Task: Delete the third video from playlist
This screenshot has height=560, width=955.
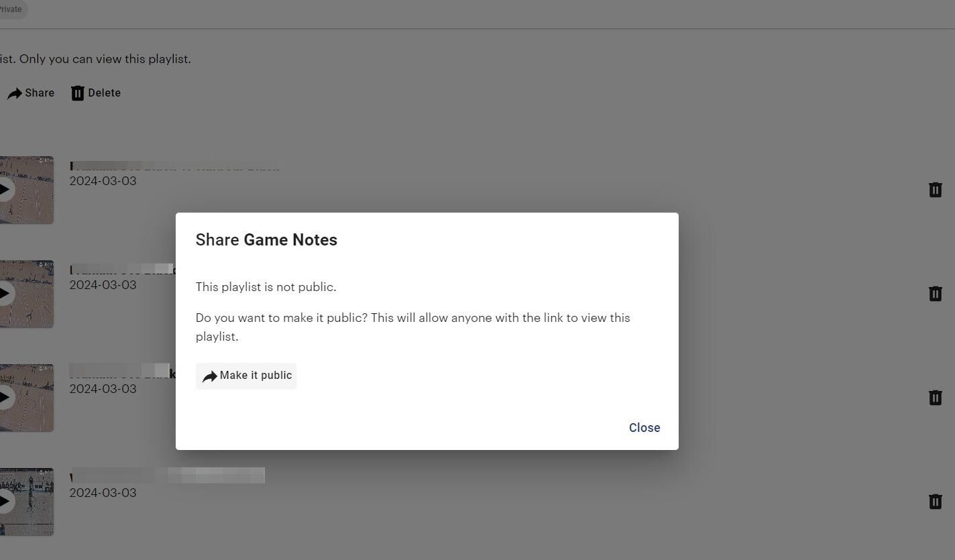Action: [936, 398]
